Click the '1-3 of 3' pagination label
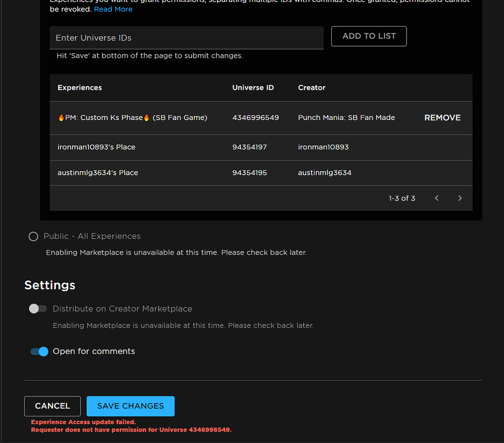The image size is (504, 443). [402, 198]
